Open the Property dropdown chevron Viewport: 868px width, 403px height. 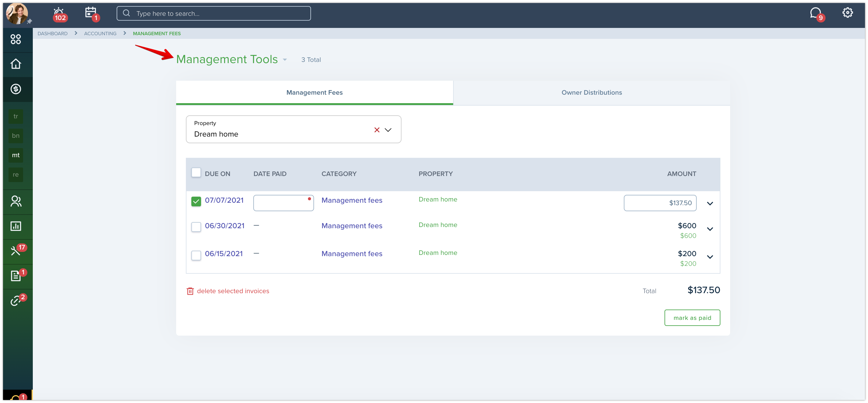[x=388, y=130]
